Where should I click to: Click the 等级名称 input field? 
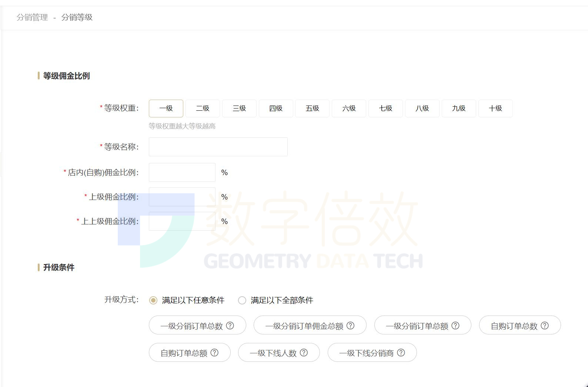click(218, 147)
